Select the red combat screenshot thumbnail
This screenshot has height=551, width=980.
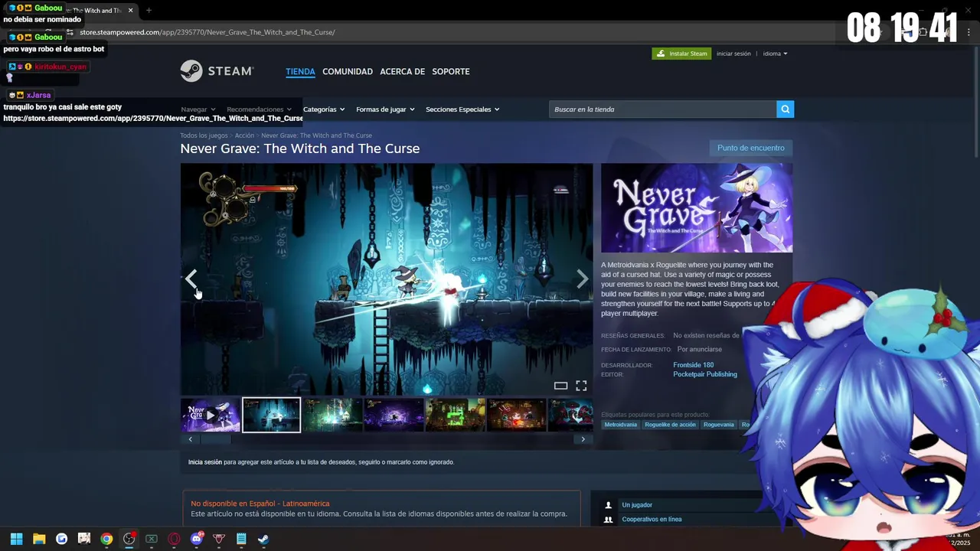tap(517, 415)
